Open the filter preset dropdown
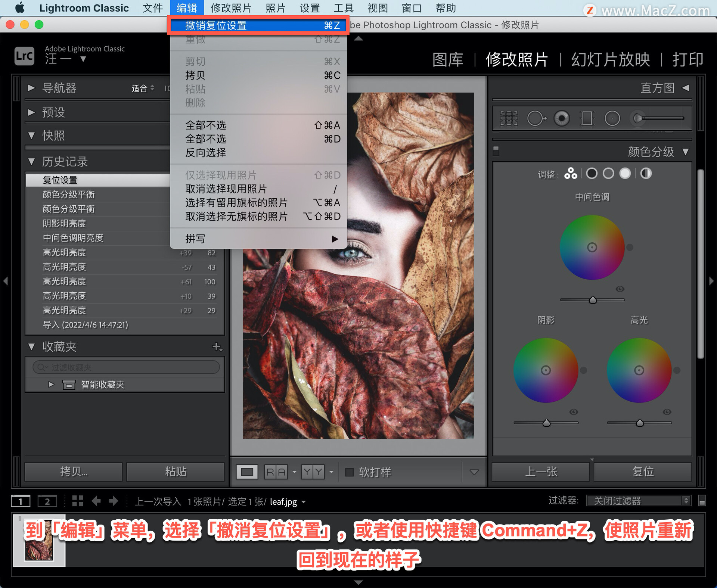Viewport: 717px width, 588px height. (x=639, y=501)
